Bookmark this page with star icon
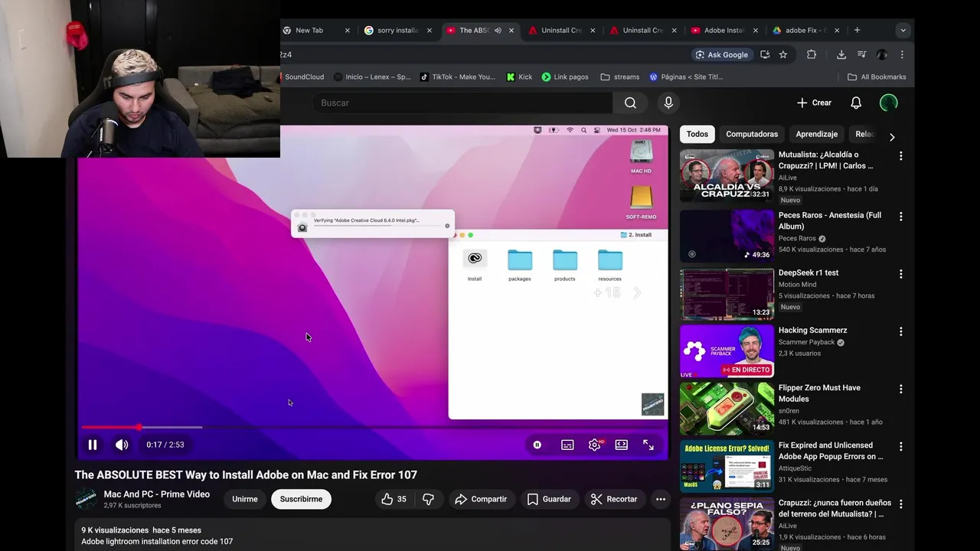Screen dimensions: 980x551 tap(783, 54)
